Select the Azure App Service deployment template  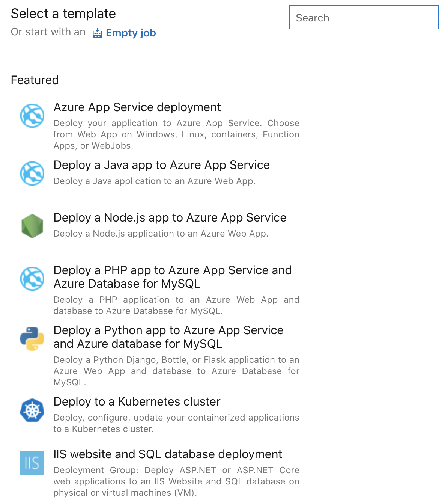137,107
